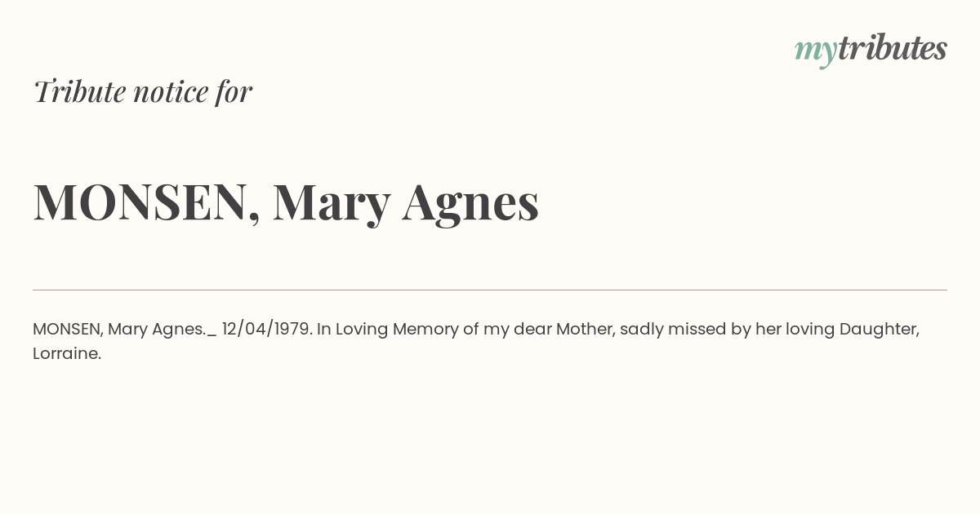Click "MONSEN, Mary Agnes." at the notice start
This screenshot has width=980, height=514.
pos(119,330)
